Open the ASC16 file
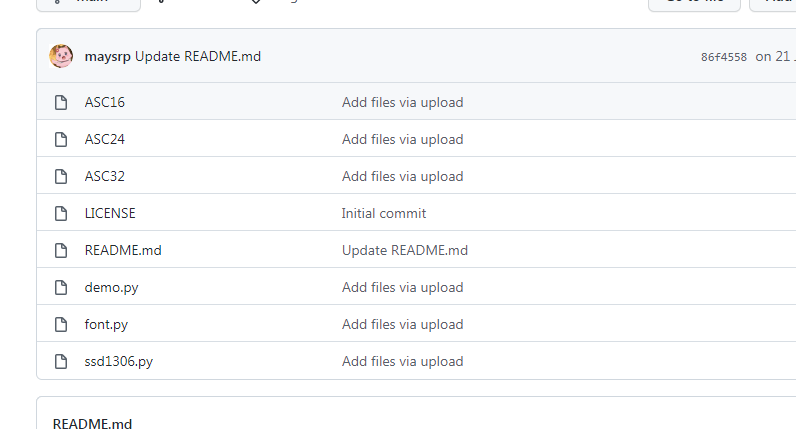Image resolution: width=796 pixels, height=429 pixels. (x=105, y=102)
